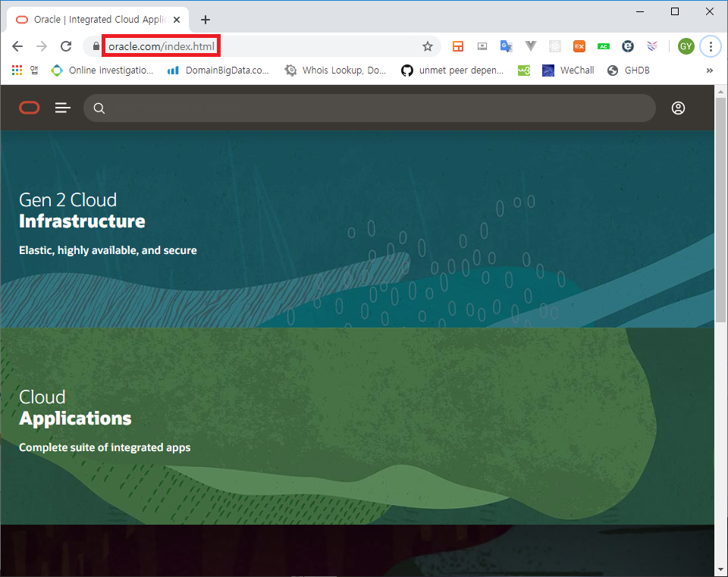Open the WeChall bookmark

point(568,70)
